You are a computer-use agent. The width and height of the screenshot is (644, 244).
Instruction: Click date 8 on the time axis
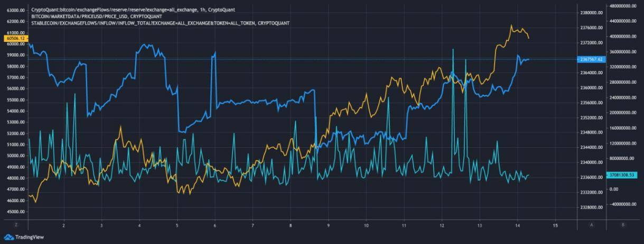tap(291, 225)
